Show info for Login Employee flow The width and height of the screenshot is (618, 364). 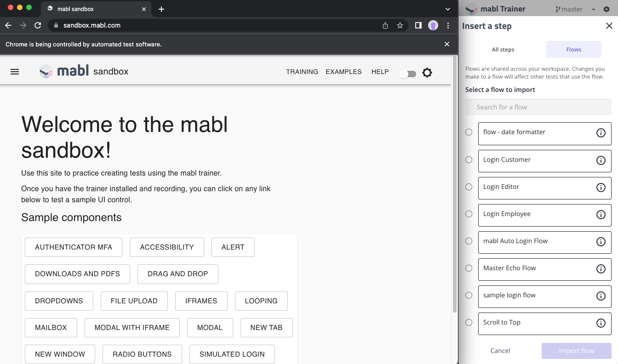[x=601, y=215]
